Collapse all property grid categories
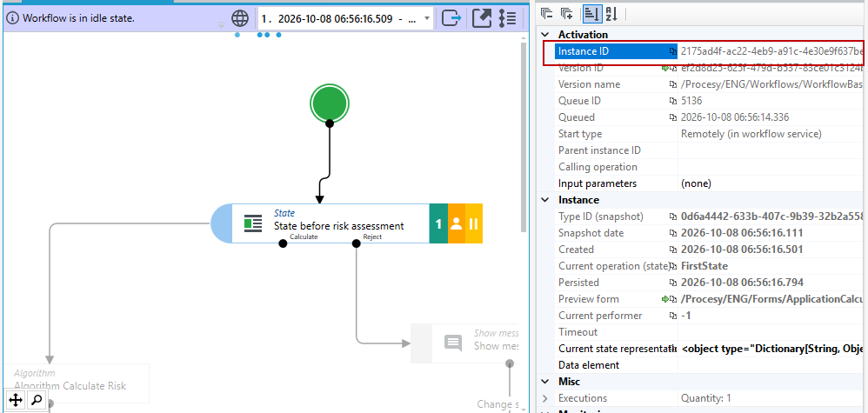868x413 pixels. [x=546, y=13]
